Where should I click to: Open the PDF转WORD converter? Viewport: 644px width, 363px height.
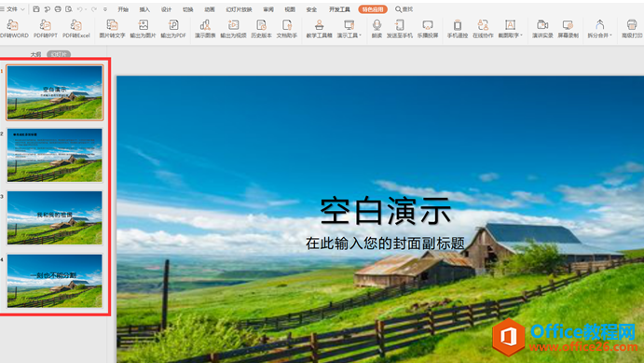coord(14,29)
